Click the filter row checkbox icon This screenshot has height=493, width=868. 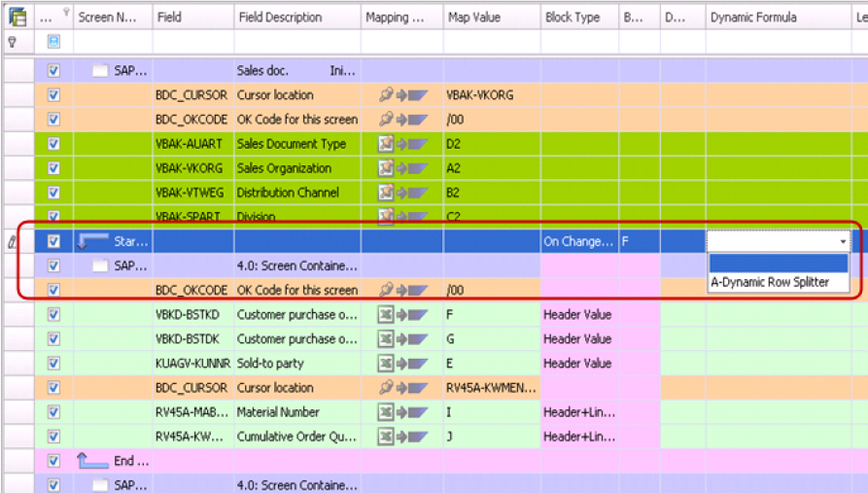click(53, 42)
